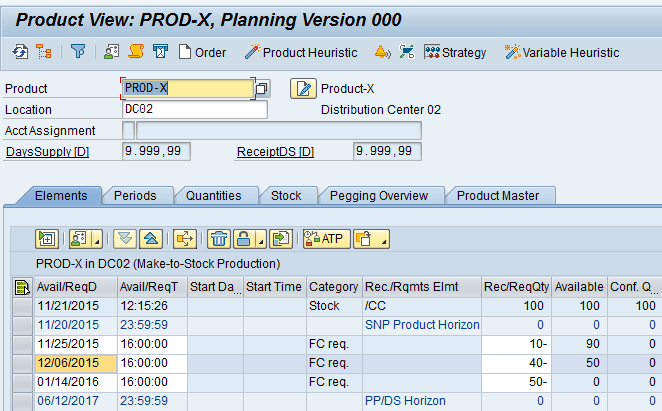Open dropdown arrow beside padlock icon
The height and width of the screenshot is (411, 662).
tap(257, 240)
